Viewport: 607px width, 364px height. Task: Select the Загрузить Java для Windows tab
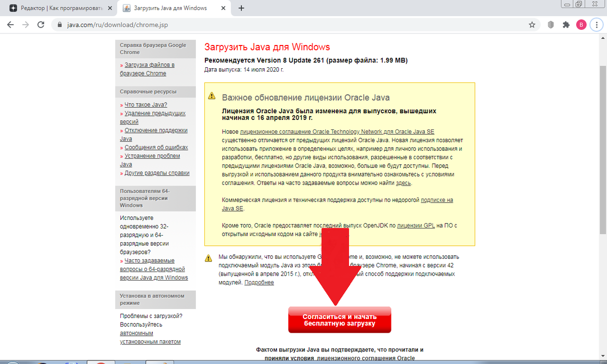click(175, 9)
